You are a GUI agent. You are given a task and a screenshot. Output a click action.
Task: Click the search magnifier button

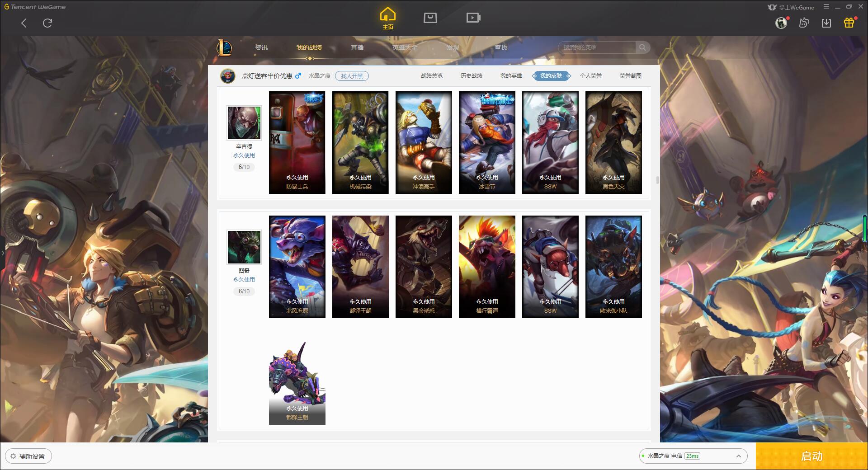(642, 47)
